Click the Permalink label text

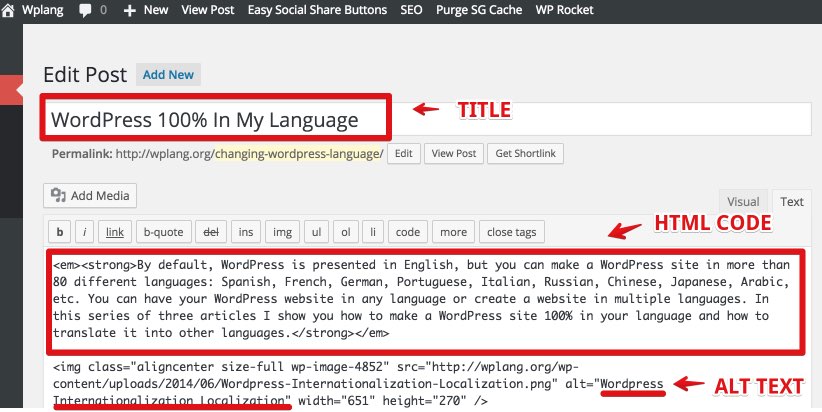(82, 154)
